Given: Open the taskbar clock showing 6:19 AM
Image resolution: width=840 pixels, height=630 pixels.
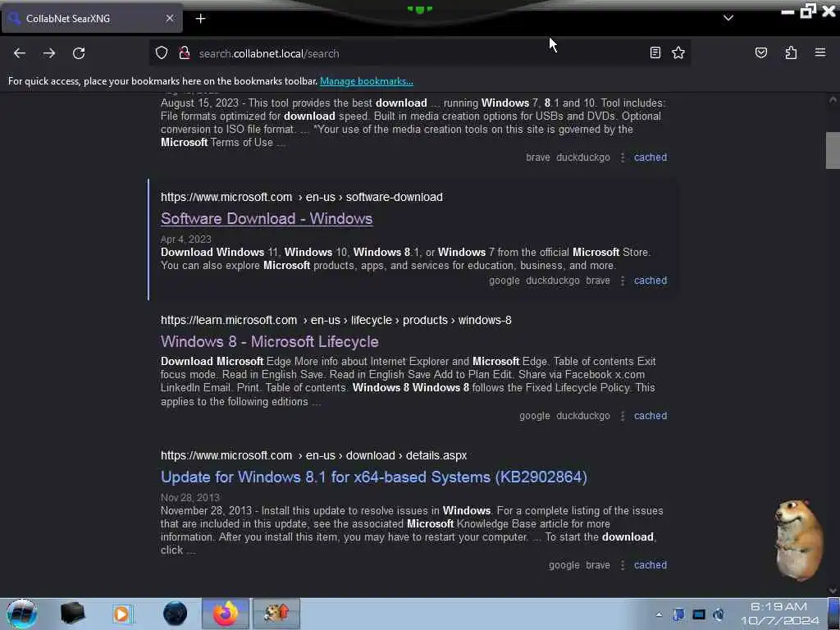Looking at the screenshot, I should click(779, 614).
